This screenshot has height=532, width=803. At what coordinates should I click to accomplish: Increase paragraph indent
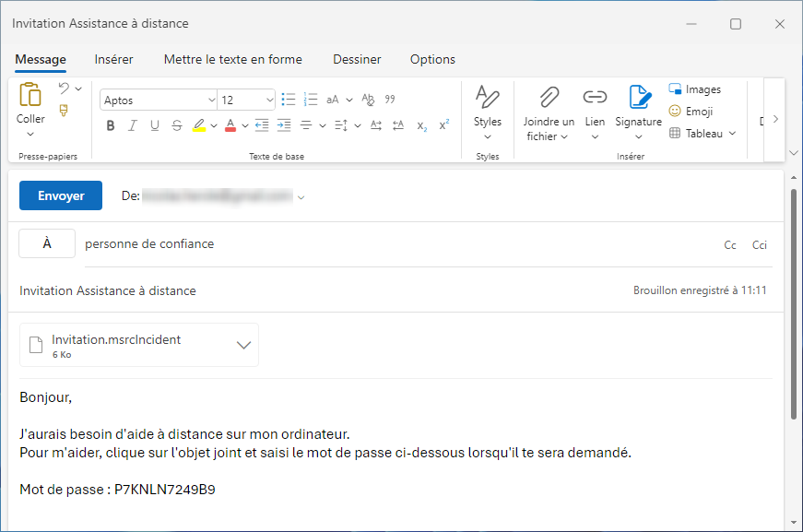284,125
